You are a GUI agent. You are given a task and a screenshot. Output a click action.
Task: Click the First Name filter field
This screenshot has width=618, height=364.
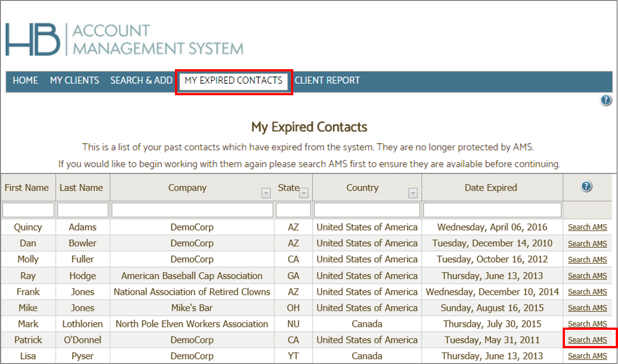coord(28,209)
